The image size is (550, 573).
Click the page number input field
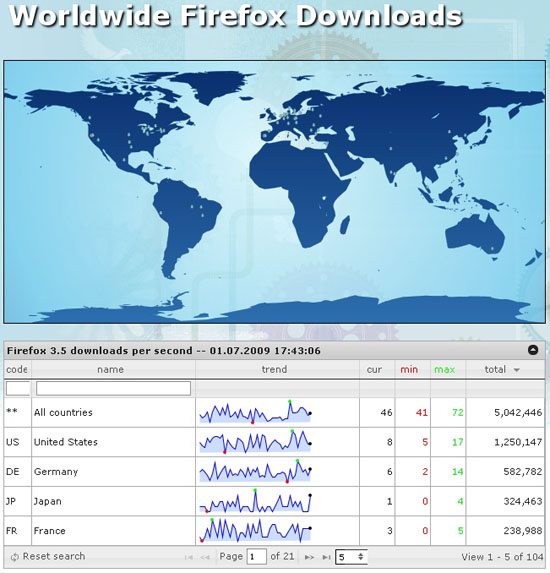pyautogui.click(x=257, y=557)
